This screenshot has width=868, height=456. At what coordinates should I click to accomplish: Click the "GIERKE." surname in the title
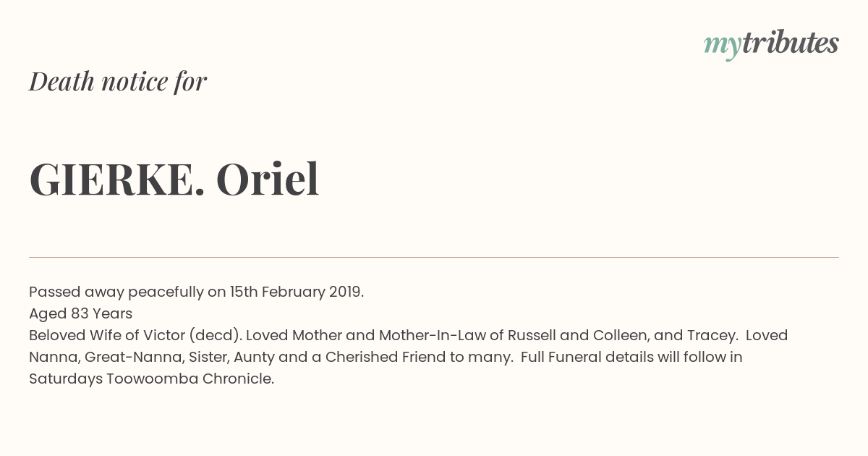pos(117,180)
